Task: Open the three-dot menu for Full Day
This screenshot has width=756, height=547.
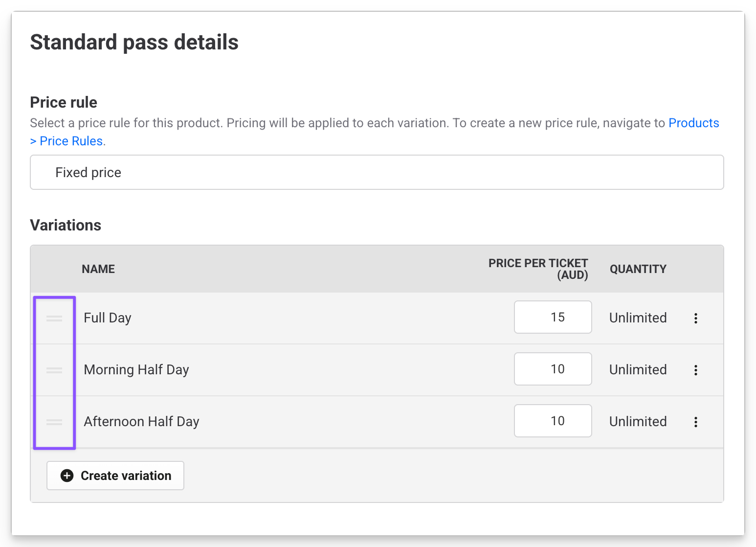Action: pyautogui.click(x=695, y=319)
